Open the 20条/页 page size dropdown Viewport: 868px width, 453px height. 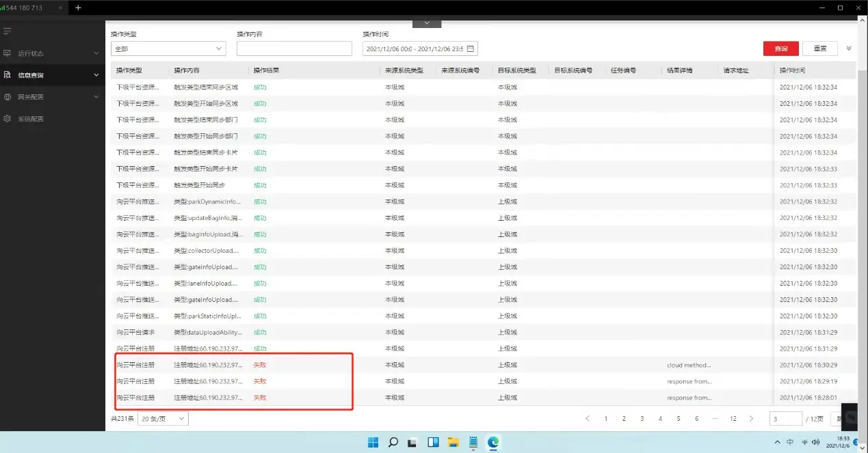163,419
